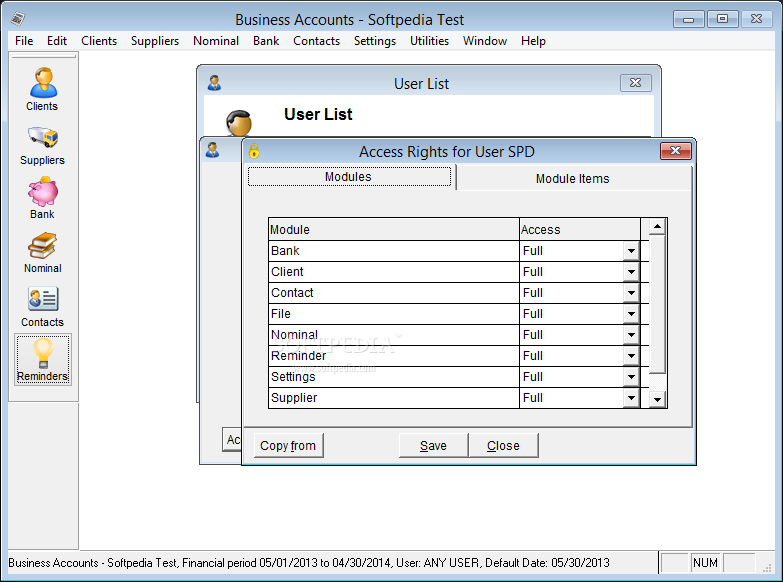Click the status bar financial period text

(x=287, y=563)
